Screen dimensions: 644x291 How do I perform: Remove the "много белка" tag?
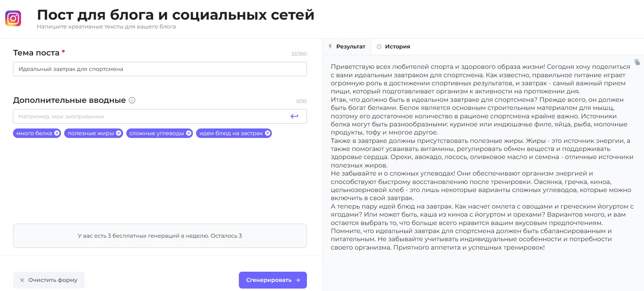[x=57, y=133]
